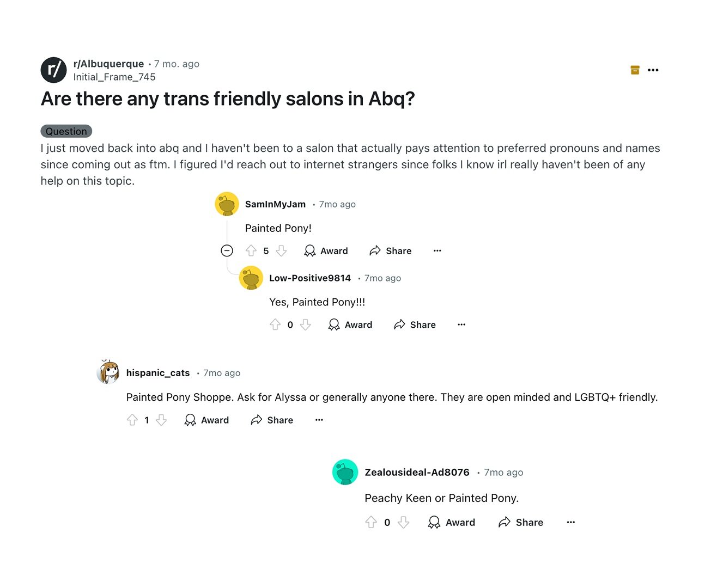This screenshot has width=717, height=588.
Task: Downvote SamInMyJam's comment
Action: point(281,250)
